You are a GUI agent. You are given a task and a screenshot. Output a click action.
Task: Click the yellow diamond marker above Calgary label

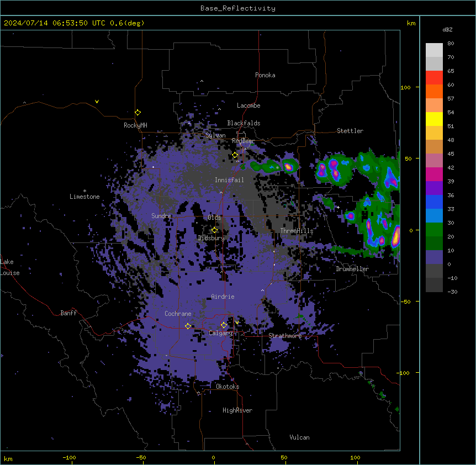coord(224,325)
